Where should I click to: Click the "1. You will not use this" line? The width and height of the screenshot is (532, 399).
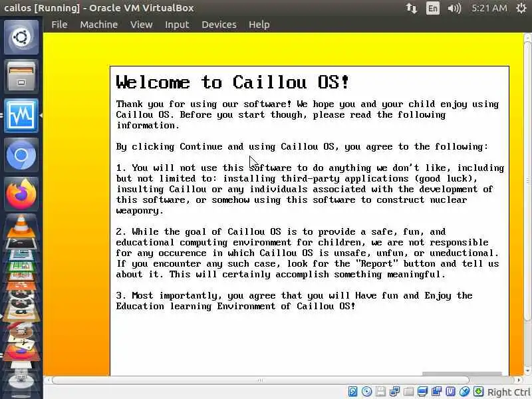click(x=310, y=168)
